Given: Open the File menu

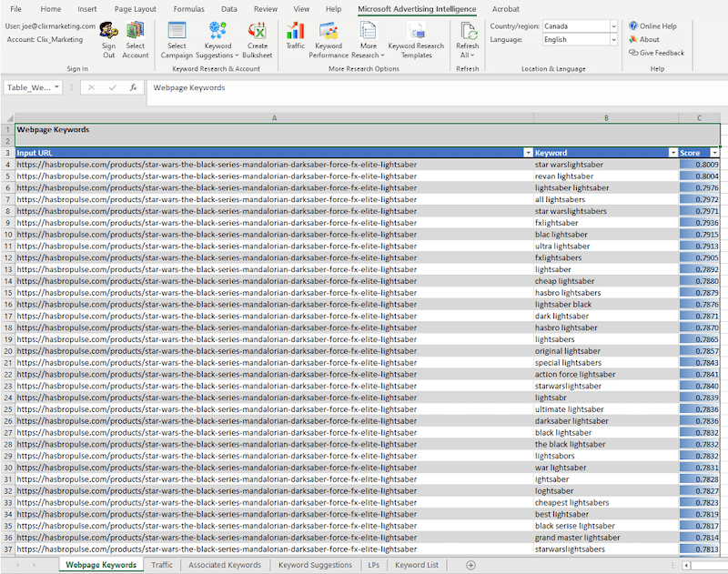Looking at the screenshot, I should (x=15, y=9).
